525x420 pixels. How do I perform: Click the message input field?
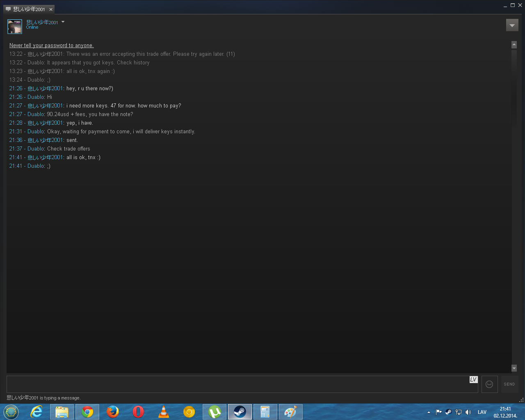pyautogui.click(x=238, y=385)
